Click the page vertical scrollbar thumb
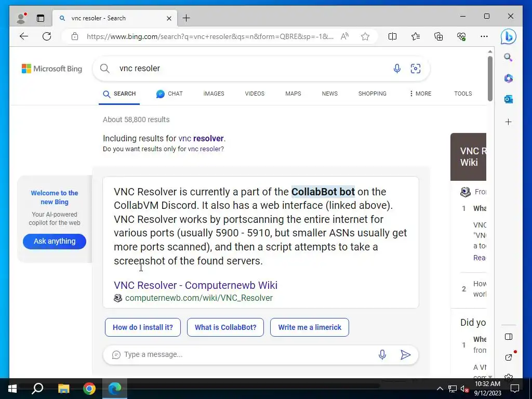Screen dimensions: 532x399 point(490,78)
